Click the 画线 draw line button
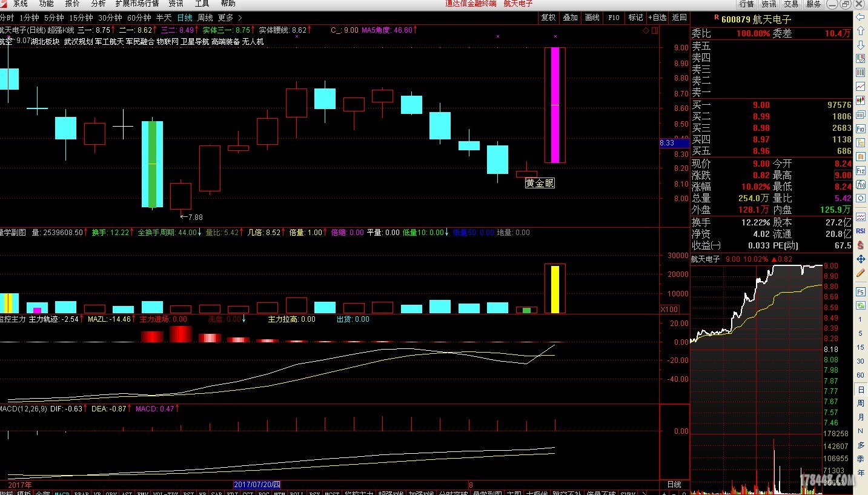 point(592,18)
